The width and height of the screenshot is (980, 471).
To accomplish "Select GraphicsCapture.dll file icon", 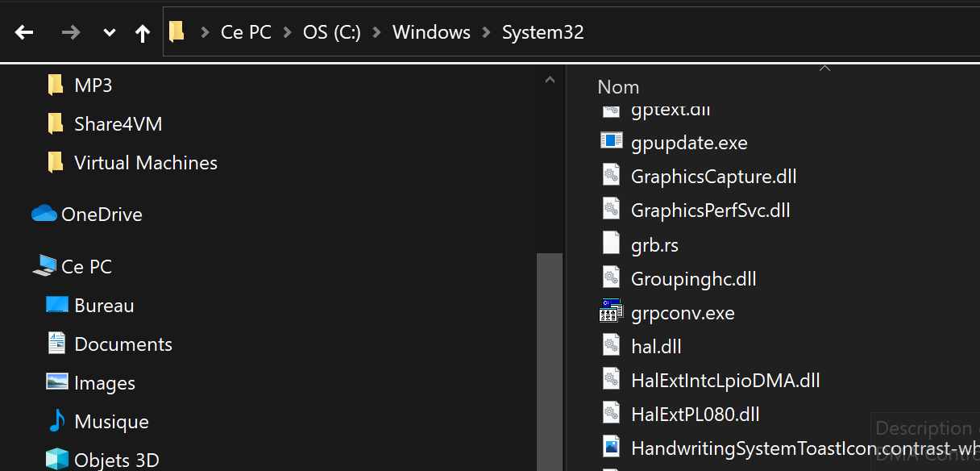I will (612, 175).
